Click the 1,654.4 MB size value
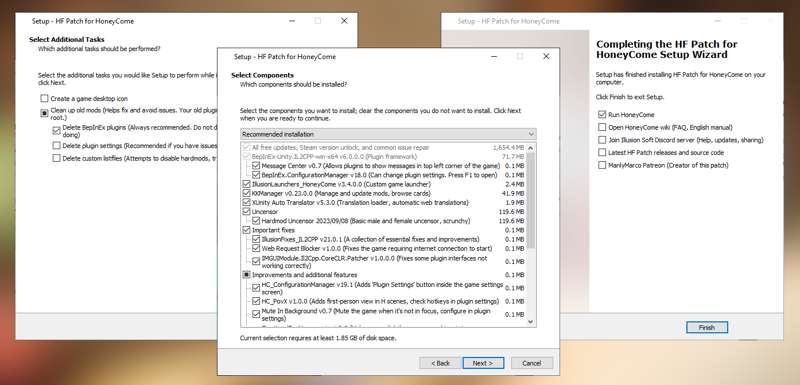Screen dimensions: 800x385 508,147
